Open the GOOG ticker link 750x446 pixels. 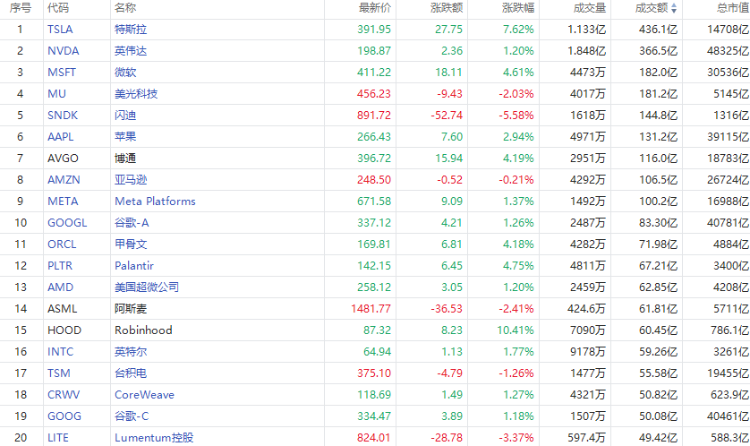pyautogui.click(x=64, y=416)
